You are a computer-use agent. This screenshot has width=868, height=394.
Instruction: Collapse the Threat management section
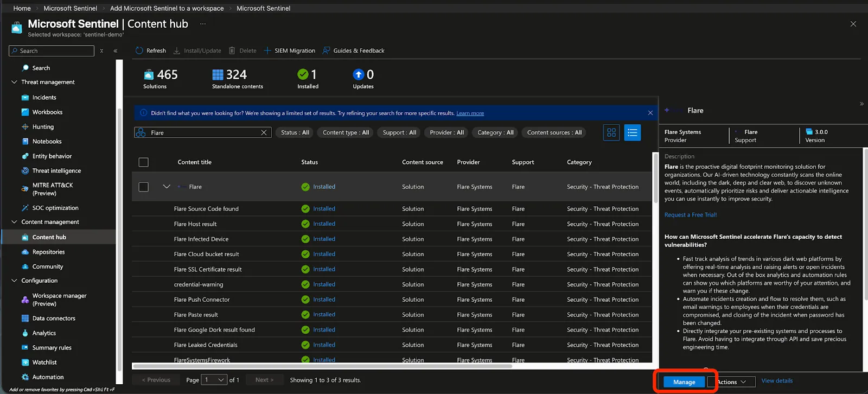[14, 82]
